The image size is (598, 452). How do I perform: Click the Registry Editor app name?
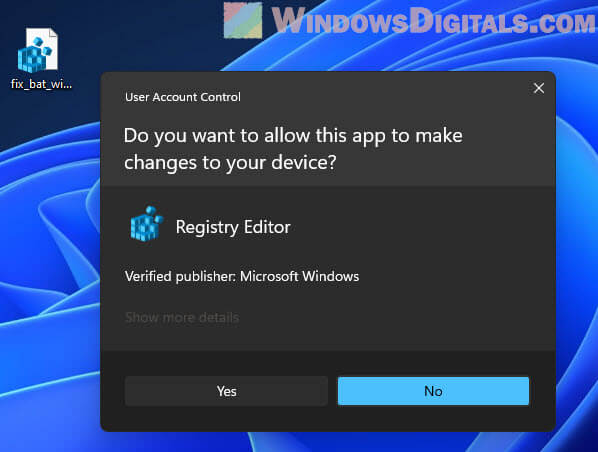233,227
